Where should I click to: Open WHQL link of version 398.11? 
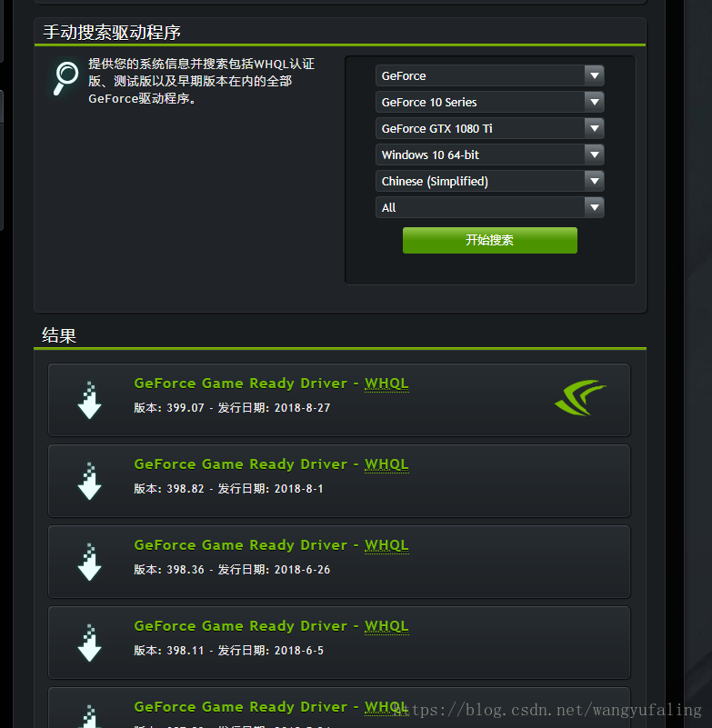click(386, 626)
